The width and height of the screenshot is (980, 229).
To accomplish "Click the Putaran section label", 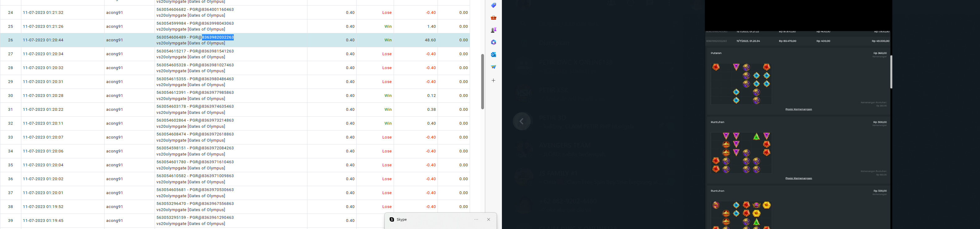I will click(x=716, y=53).
